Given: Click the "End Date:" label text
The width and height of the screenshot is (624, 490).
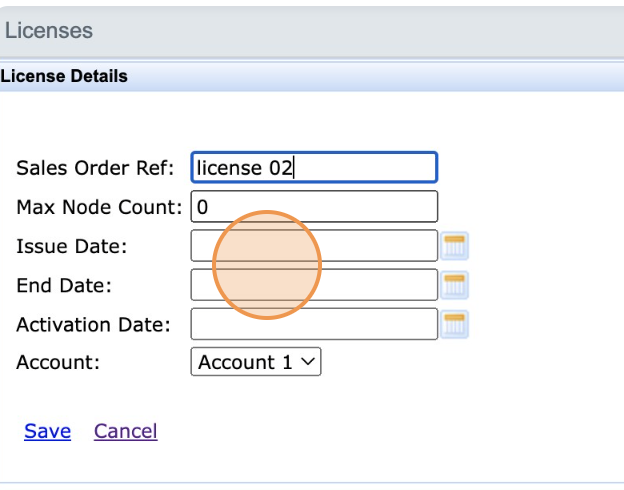Looking at the screenshot, I should pyautogui.click(x=64, y=285).
